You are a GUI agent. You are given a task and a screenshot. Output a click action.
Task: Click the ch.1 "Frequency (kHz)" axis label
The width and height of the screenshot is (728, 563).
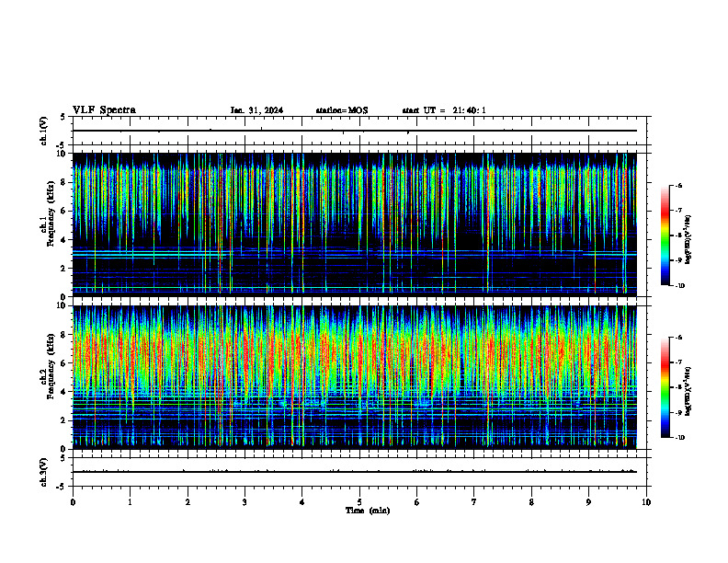pos(51,212)
